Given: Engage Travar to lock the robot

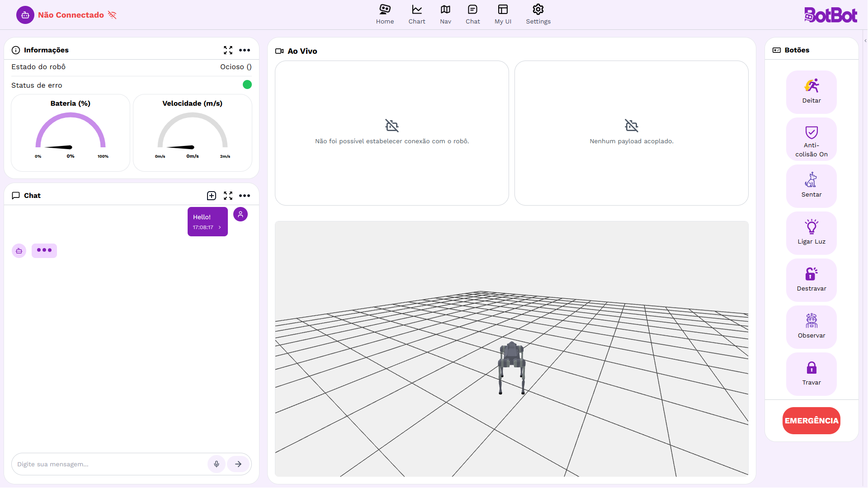Looking at the screenshot, I should click(811, 374).
